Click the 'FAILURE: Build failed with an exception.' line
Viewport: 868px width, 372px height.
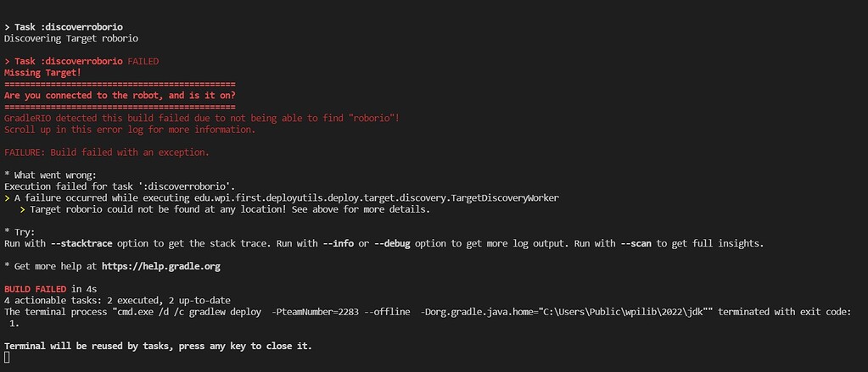107,153
